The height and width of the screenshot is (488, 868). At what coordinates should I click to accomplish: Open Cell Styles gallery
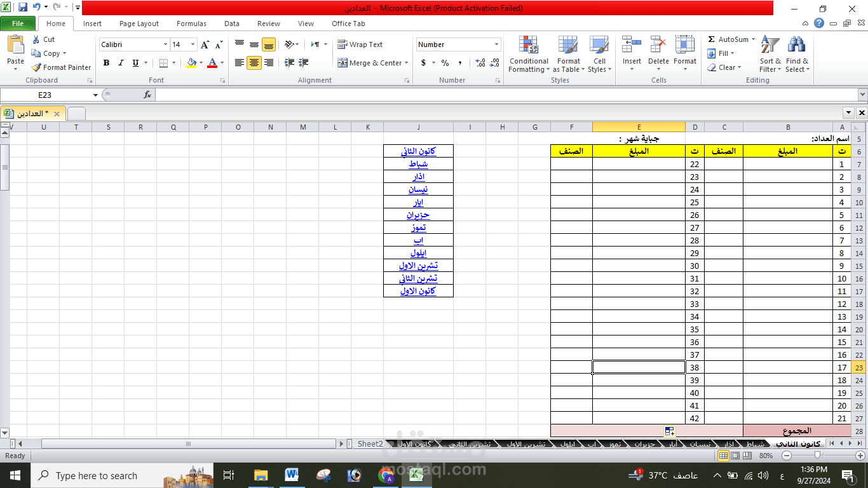pyautogui.click(x=599, y=55)
